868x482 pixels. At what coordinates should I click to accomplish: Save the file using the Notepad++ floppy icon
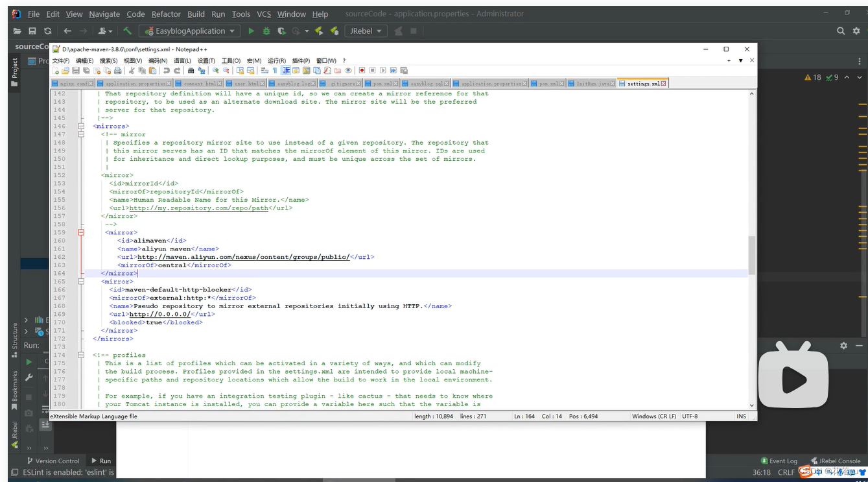tap(75, 70)
